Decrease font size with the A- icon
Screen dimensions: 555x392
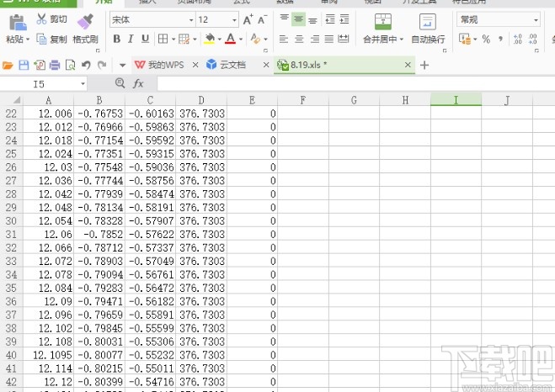262,20
